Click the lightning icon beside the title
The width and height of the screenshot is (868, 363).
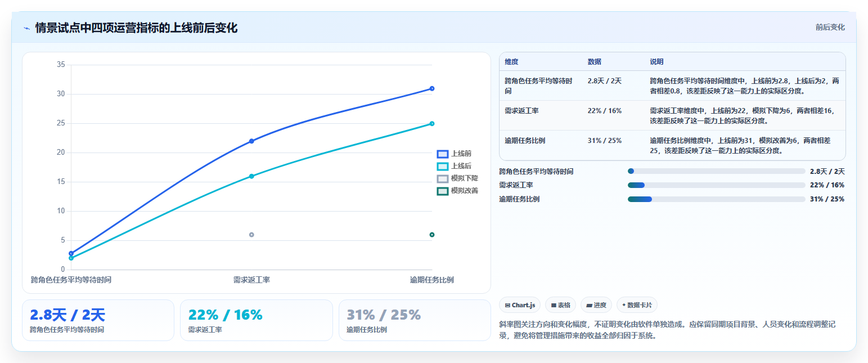coord(27,28)
